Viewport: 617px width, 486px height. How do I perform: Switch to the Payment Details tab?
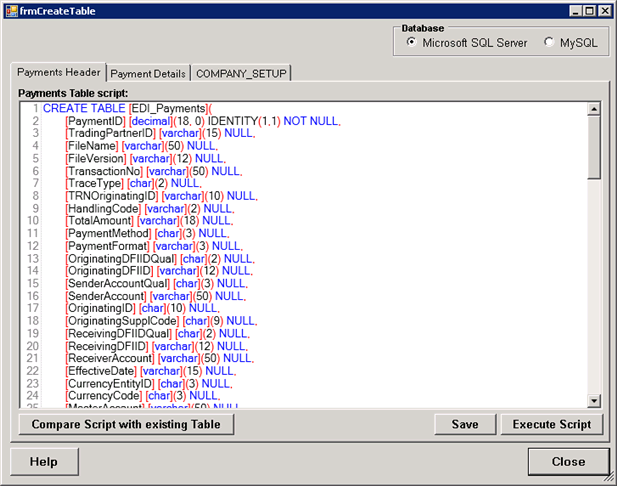tap(147, 74)
